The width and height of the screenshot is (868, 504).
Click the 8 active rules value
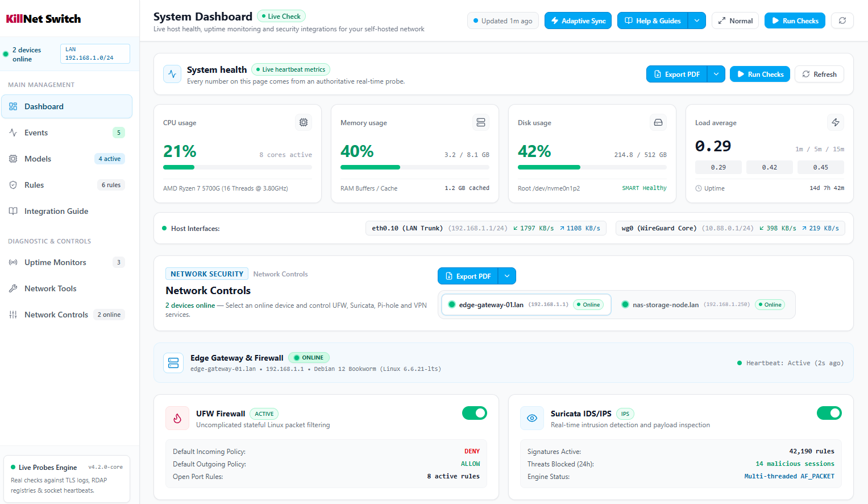[x=453, y=476]
